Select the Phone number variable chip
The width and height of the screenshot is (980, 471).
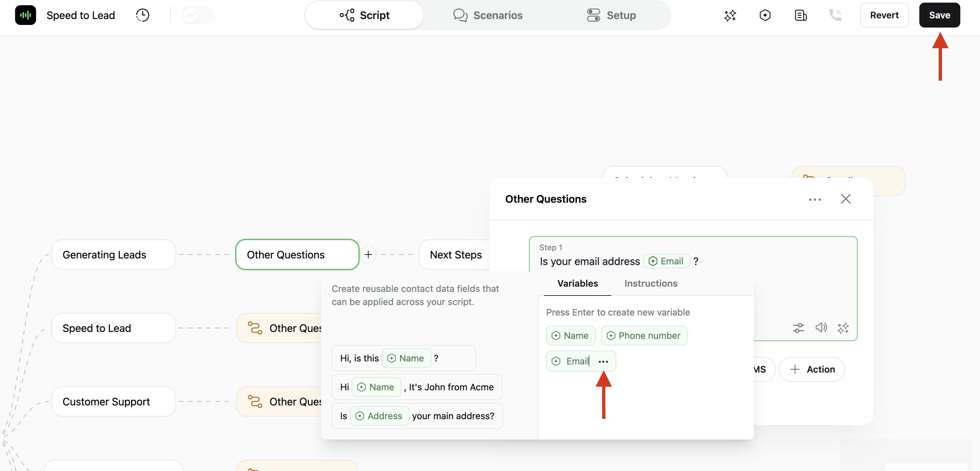[644, 336]
